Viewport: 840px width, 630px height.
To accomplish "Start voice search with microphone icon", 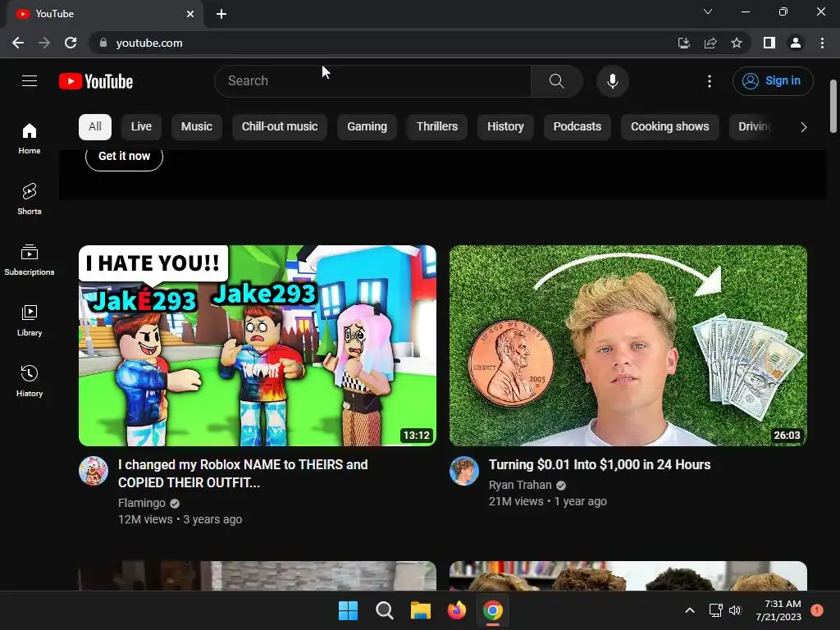I will [x=612, y=81].
